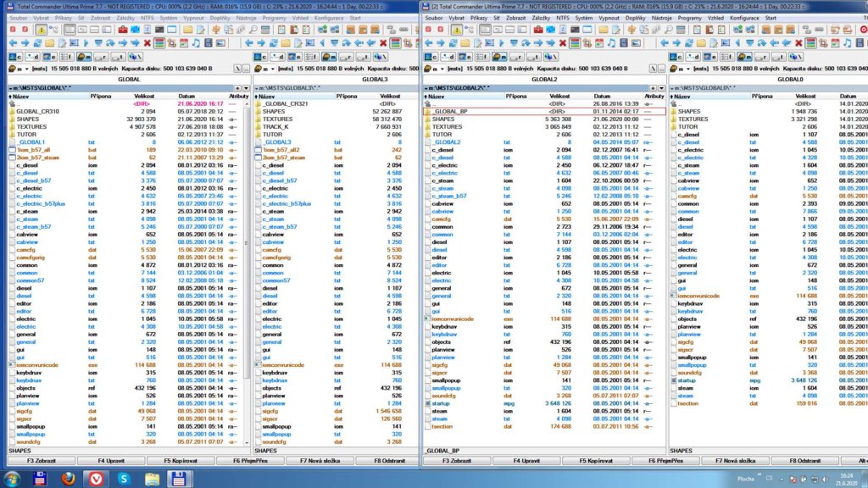This screenshot has width=868, height=488.
Task: Toggle colored-bars button in left window GLOBAL toolbar
Action: tap(159, 42)
